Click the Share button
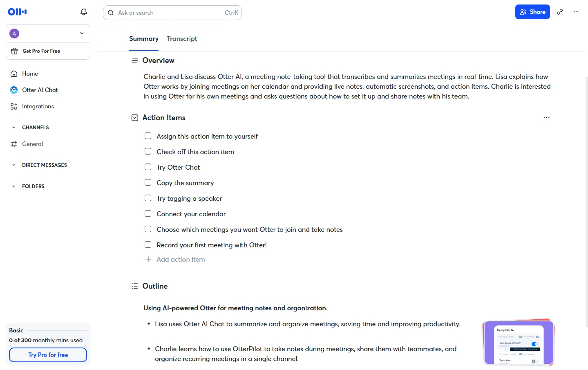This screenshot has width=588, height=370. [532, 12]
